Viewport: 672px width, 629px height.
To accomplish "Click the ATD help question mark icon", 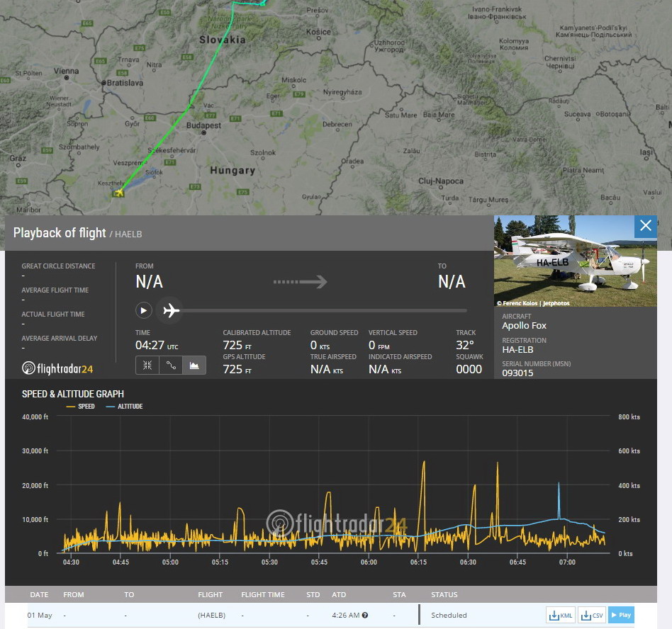I will [365, 616].
